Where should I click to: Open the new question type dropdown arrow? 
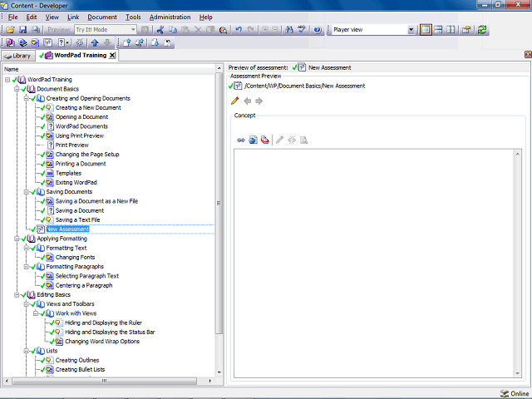click(67, 42)
